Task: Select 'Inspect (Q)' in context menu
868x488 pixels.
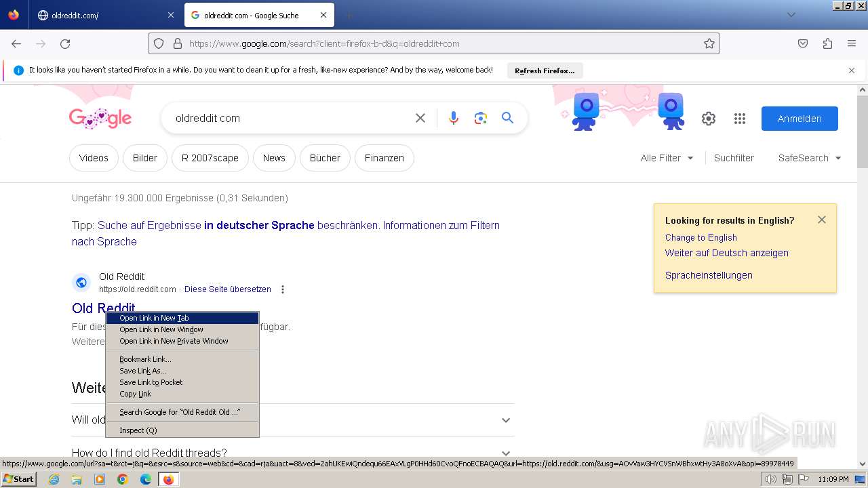Action: (x=182, y=430)
